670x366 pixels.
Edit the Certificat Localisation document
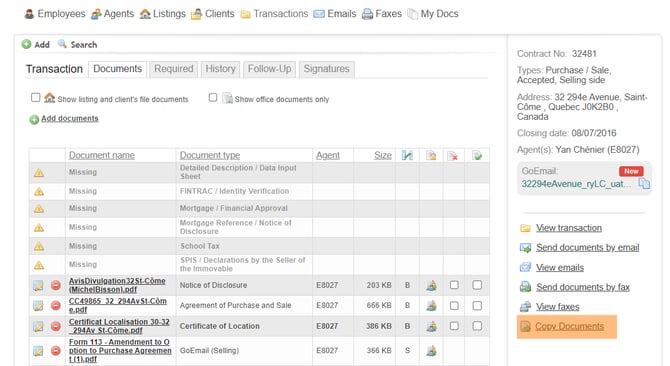38,326
